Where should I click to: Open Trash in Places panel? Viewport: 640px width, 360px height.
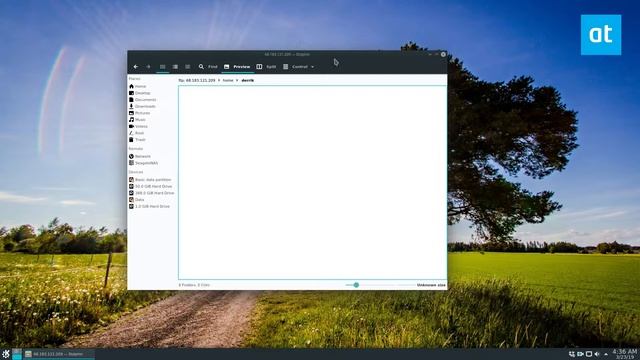tap(137, 140)
